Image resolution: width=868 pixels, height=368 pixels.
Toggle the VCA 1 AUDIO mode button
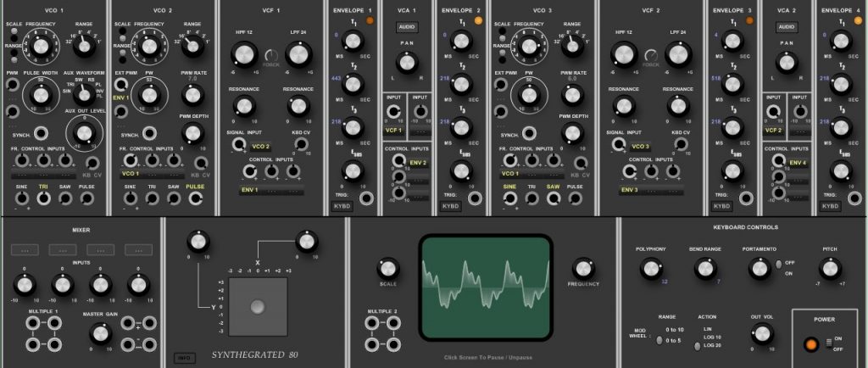coord(408,26)
